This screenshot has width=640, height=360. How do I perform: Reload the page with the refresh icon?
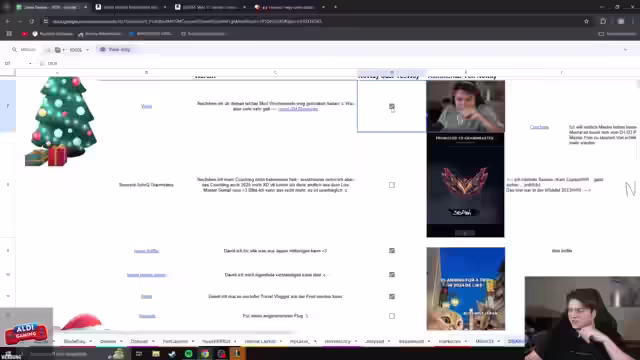[31, 21]
